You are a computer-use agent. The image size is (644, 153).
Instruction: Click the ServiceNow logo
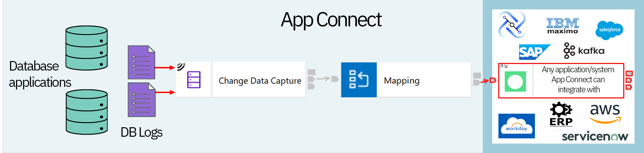pyautogui.click(x=595, y=136)
